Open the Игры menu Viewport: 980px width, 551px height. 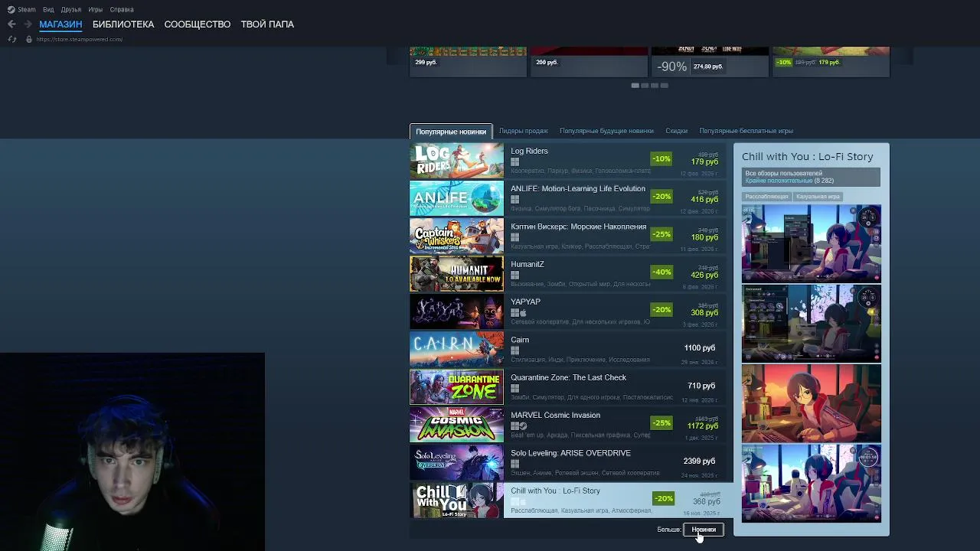95,9
